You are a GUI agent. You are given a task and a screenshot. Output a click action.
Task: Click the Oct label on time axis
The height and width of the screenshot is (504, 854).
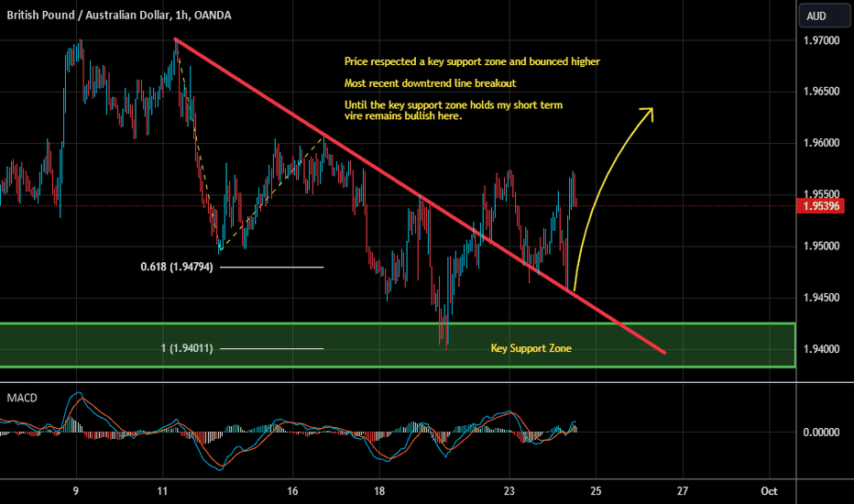(769, 491)
